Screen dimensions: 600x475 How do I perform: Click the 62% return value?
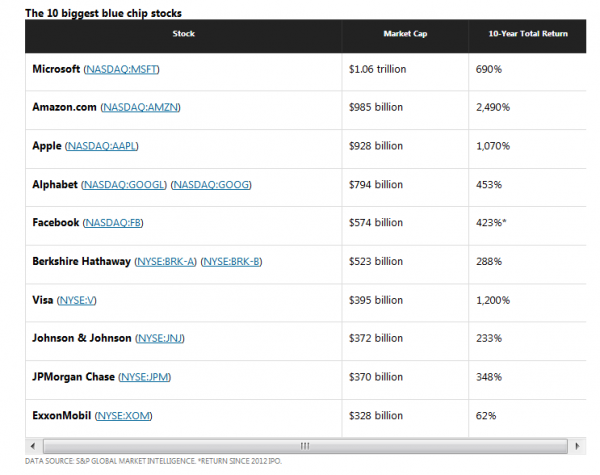coord(486,416)
